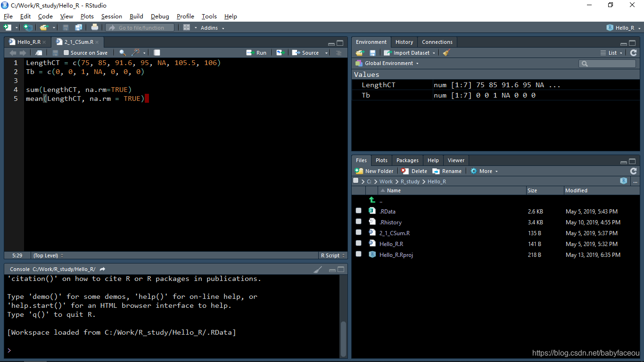This screenshot has width=644, height=362.
Task: Click the document outline icon in editor
Action: pyautogui.click(x=339, y=53)
